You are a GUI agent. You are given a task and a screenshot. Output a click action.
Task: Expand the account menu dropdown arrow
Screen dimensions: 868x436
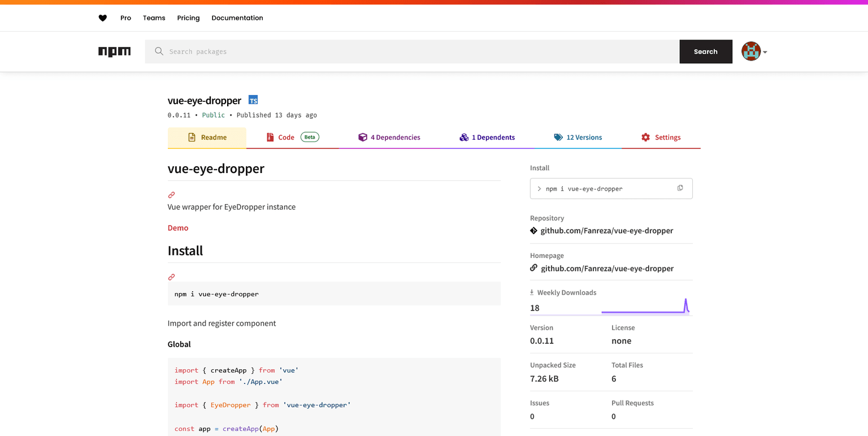765,52
